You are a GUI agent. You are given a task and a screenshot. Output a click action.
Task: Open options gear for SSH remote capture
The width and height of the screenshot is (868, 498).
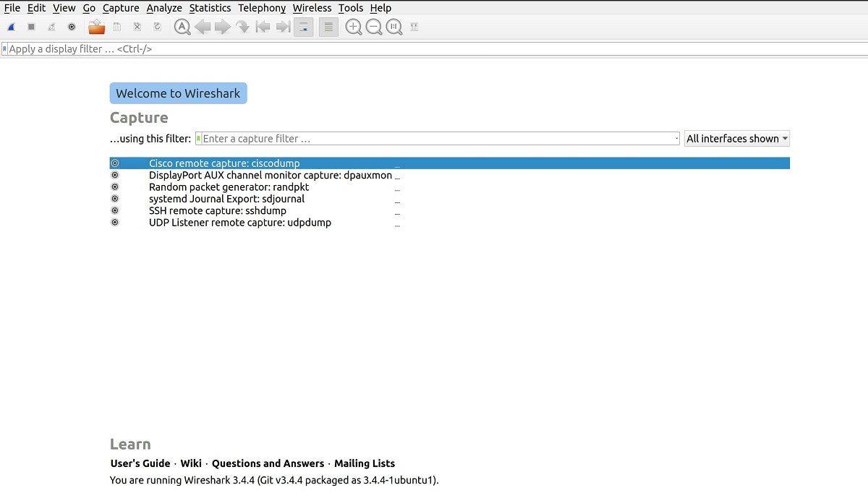coord(114,210)
